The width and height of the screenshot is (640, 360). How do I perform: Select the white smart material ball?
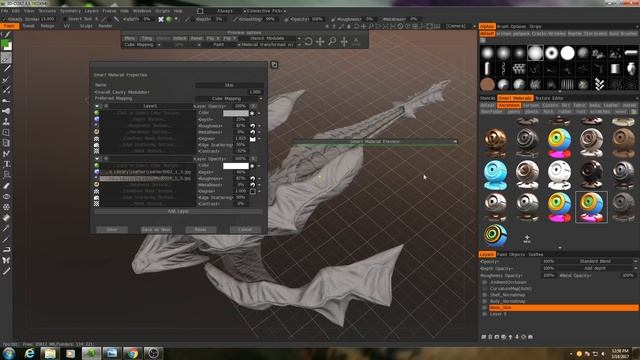(559, 175)
